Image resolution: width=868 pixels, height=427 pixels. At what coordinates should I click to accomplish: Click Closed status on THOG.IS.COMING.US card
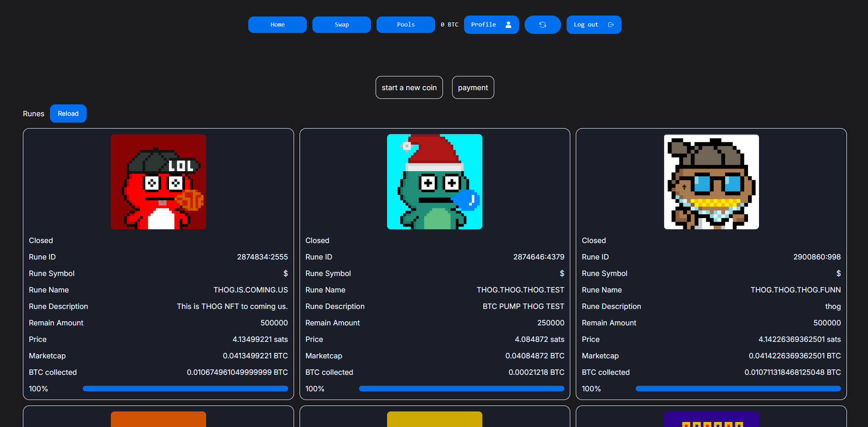[41, 240]
